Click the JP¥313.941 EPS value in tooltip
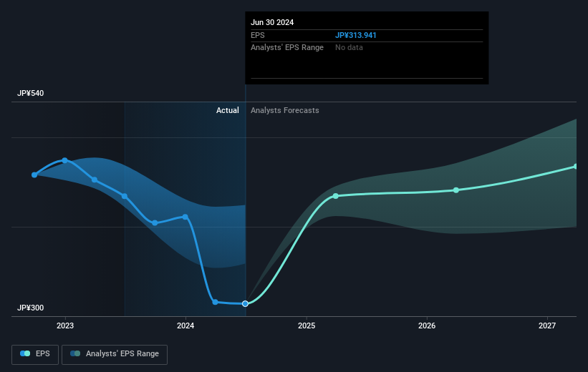 coord(355,35)
